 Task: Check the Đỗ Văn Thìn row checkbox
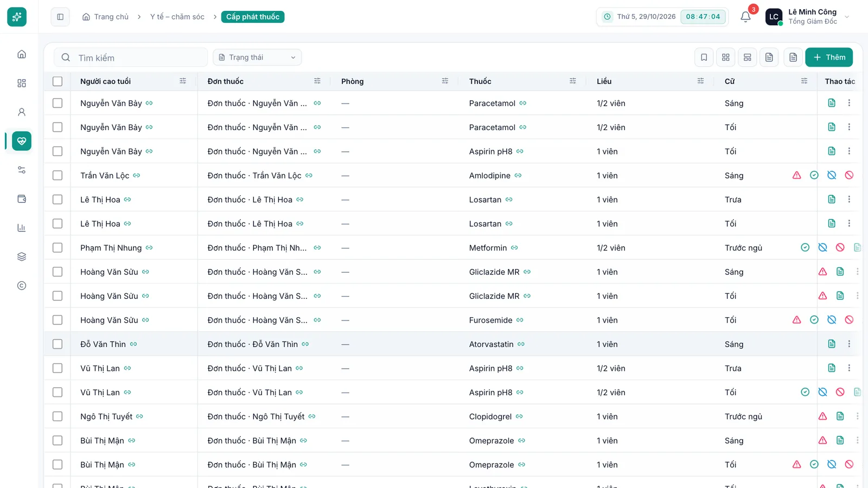click(58, 344)
